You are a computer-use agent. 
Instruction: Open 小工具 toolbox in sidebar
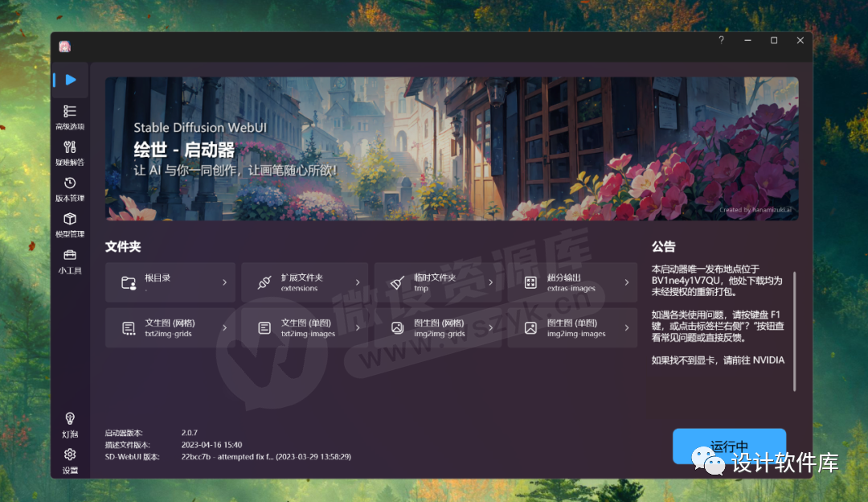(x=70, y=261)
